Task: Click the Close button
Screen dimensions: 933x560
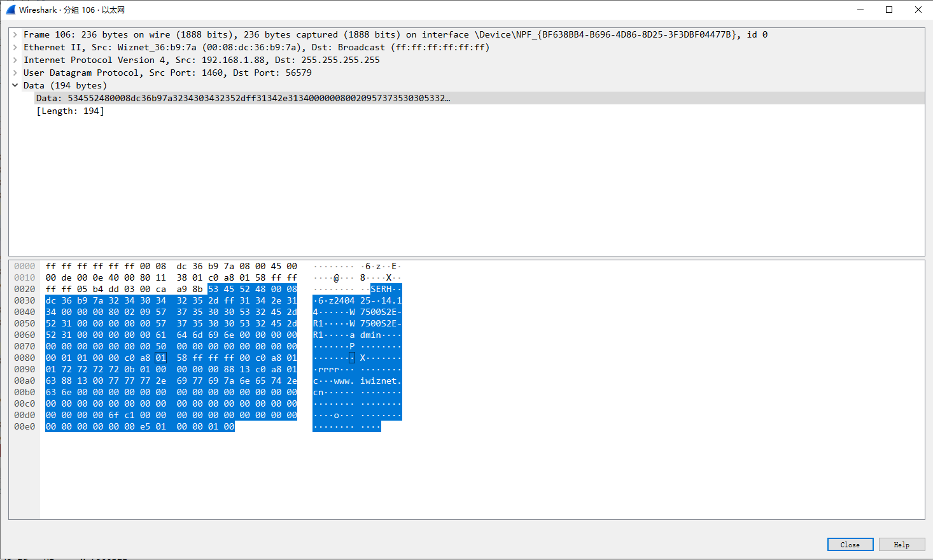Action: [x=850, y=545]
